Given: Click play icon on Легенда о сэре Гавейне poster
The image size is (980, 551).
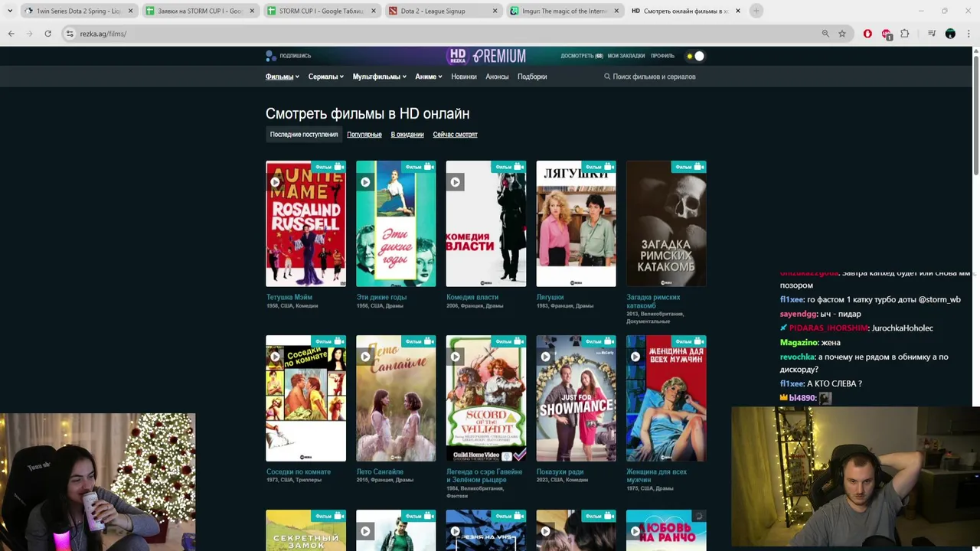Looking at the screenshot, I should point(456,357).
